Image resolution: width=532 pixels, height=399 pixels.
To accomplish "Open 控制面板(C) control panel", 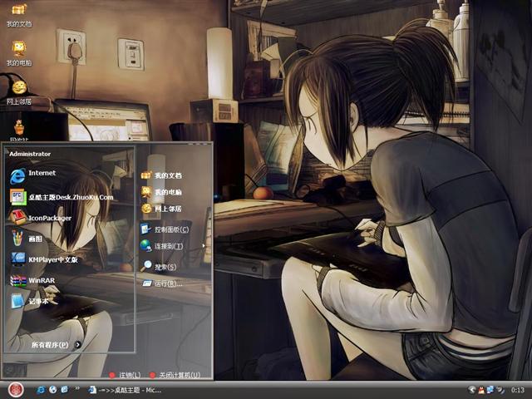I will click(x=165, y=229).
